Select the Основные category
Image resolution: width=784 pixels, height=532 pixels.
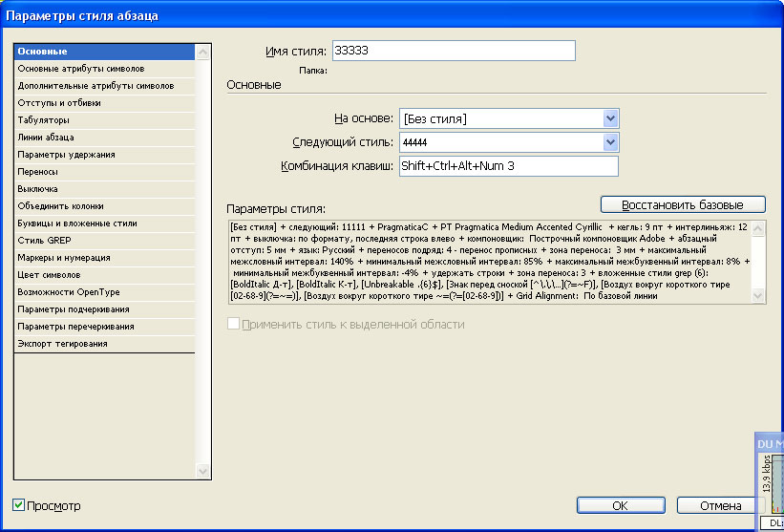coord(104,52)
